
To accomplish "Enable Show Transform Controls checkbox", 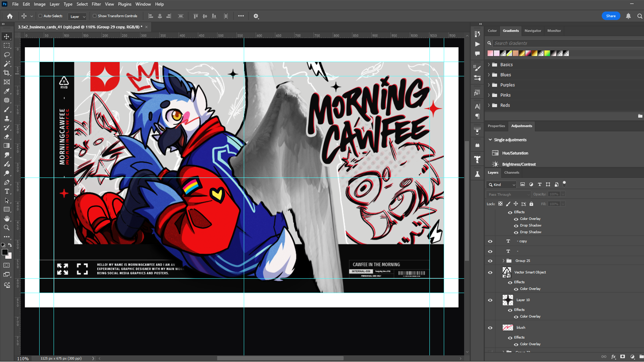I will [95, 16].
